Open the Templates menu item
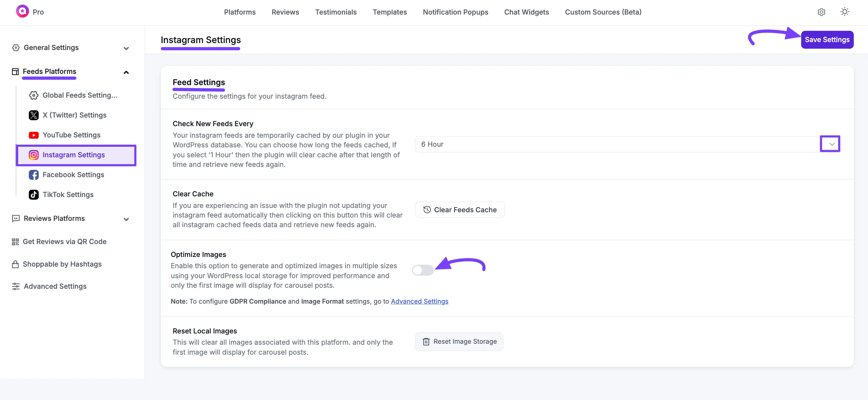 [389, 12]
